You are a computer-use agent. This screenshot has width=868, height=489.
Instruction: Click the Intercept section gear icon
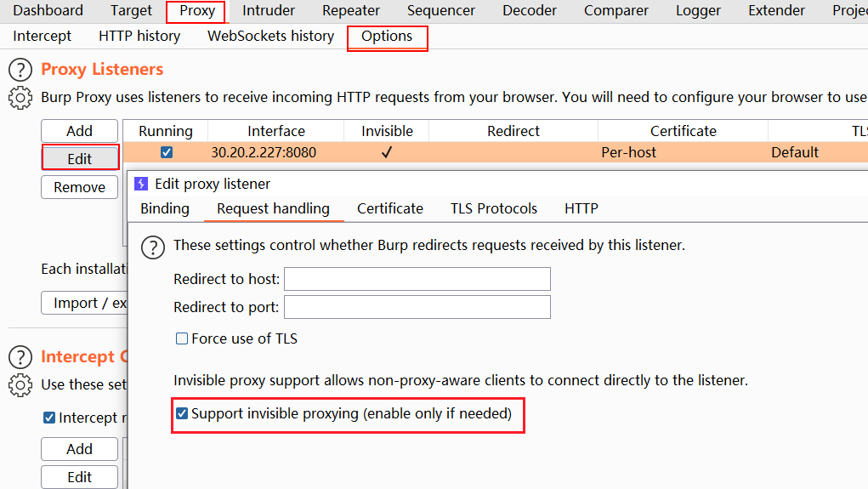tap(20, 385)
